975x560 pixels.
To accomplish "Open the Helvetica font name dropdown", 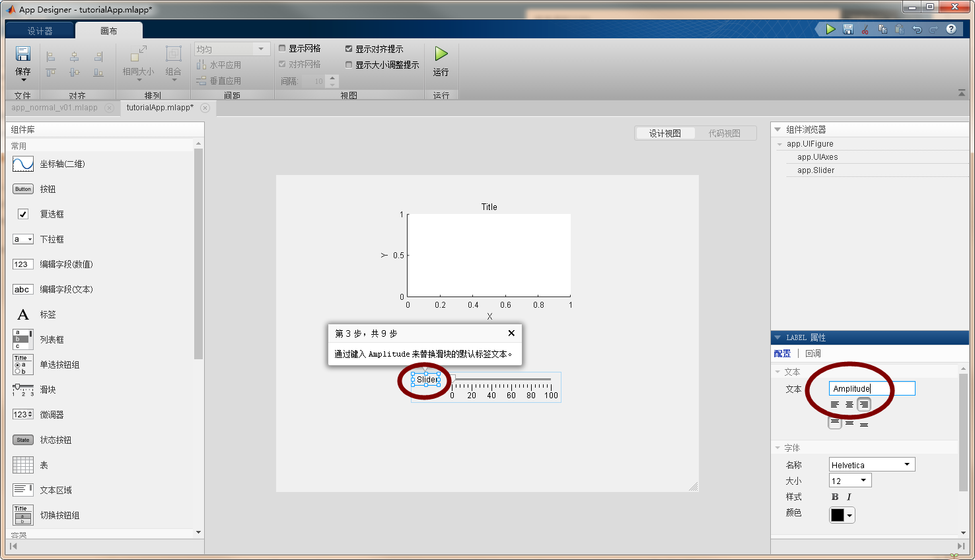I will [908, 464].
